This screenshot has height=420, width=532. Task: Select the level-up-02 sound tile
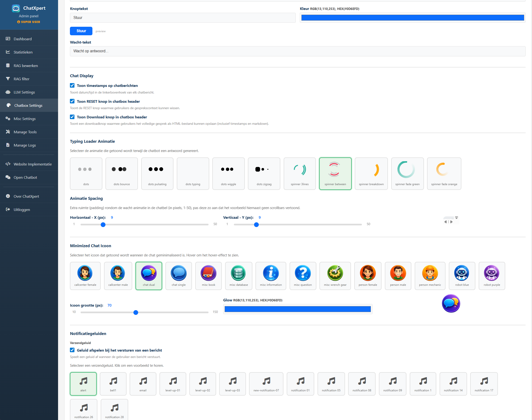coord(203,383)
